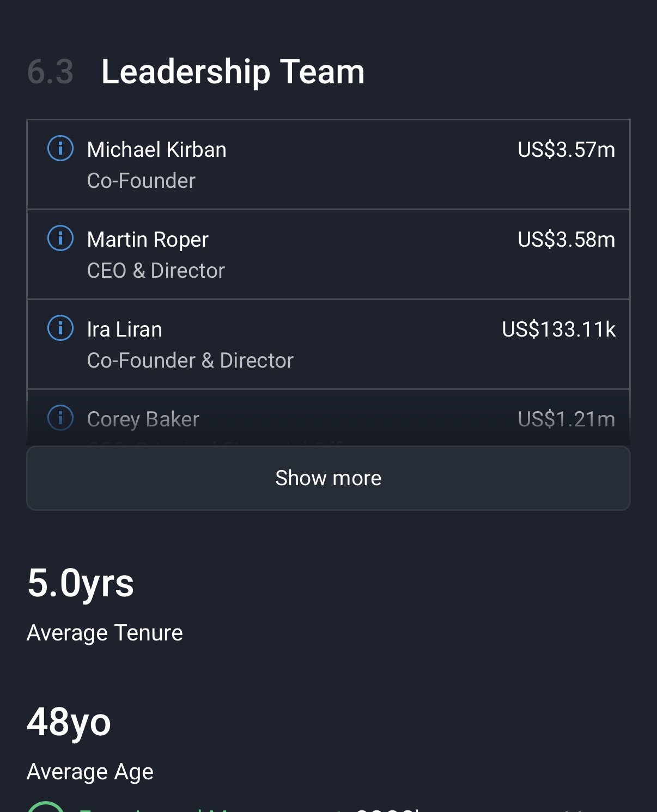Click the Leadership Team heading

point(233,71)
